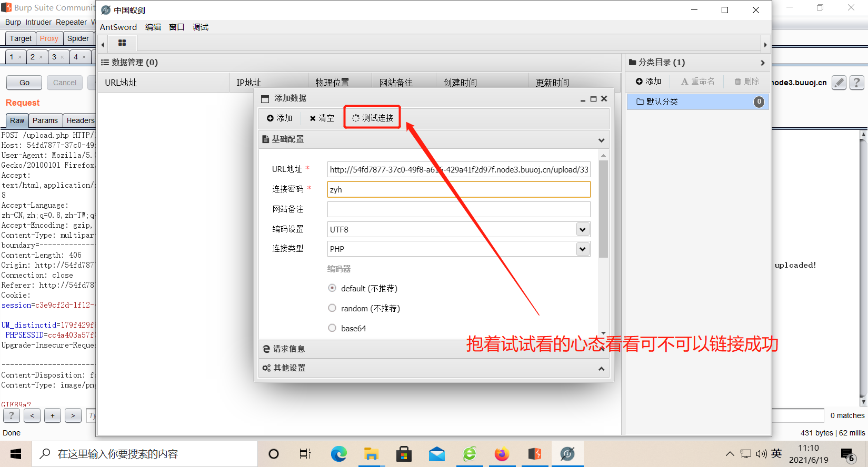Select the Params request tab in Burp
Image resolution: width=868 pixels, height=467 pixels.
[45, 120]
